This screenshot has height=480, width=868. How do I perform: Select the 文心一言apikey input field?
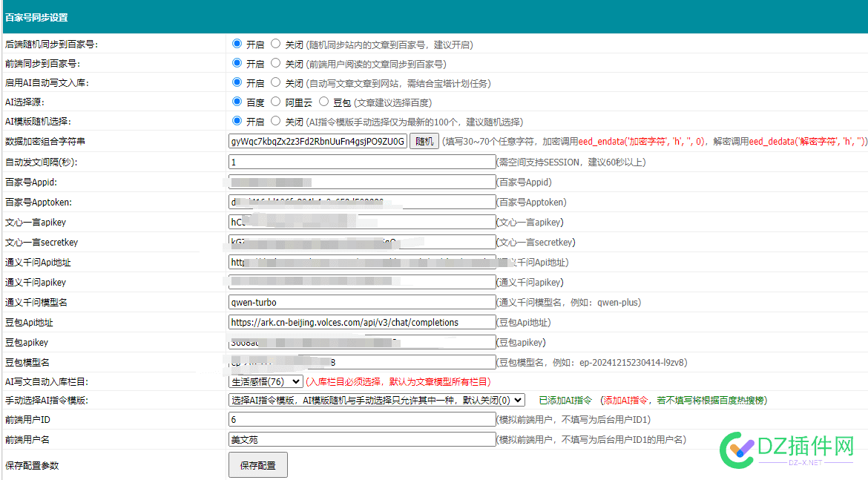(x=362, y=222)
